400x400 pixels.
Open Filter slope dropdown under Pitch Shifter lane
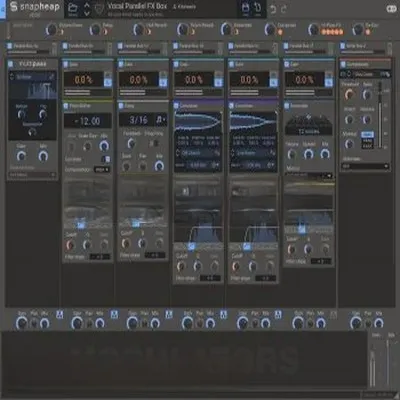100,257
